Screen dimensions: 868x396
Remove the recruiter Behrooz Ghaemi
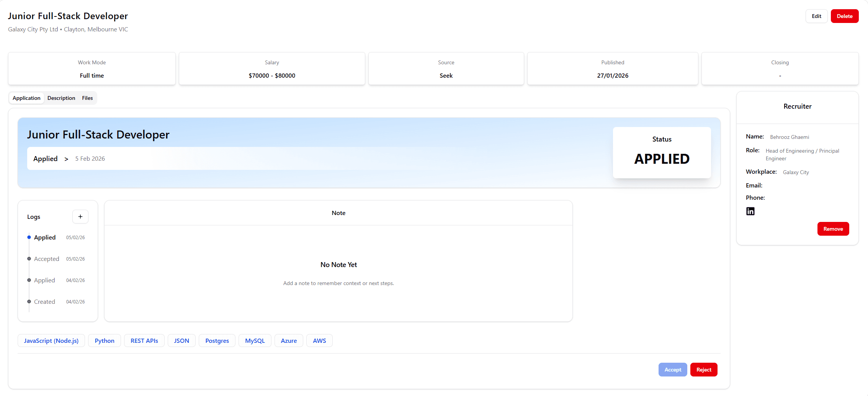(833, 228)
